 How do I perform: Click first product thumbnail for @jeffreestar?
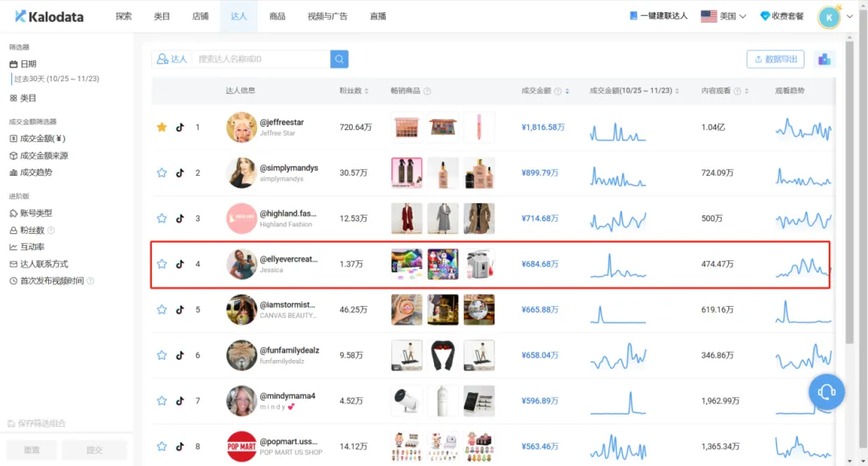407,127
